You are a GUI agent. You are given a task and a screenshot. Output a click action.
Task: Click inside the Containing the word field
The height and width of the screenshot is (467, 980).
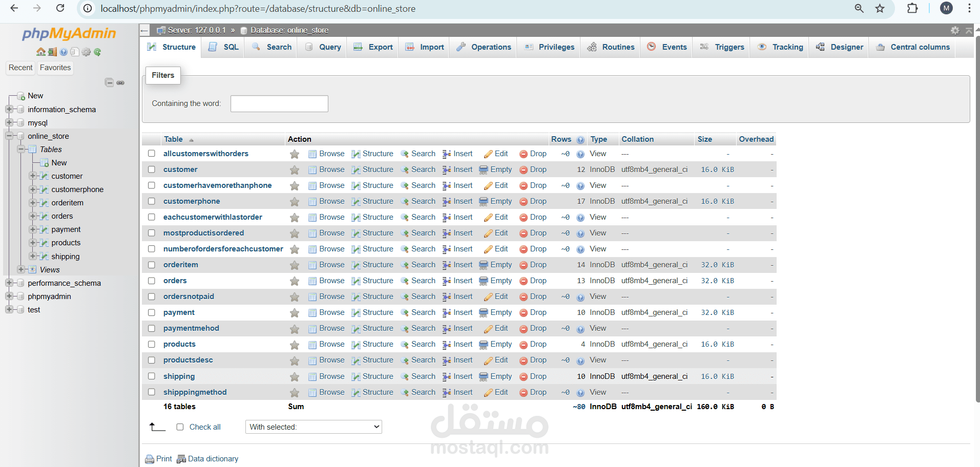(279, 103)
